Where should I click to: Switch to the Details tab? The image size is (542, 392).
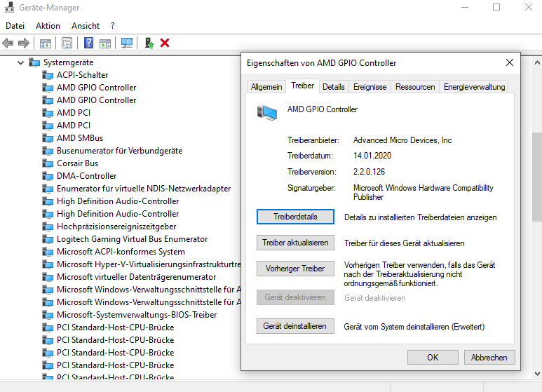point(334,87)
